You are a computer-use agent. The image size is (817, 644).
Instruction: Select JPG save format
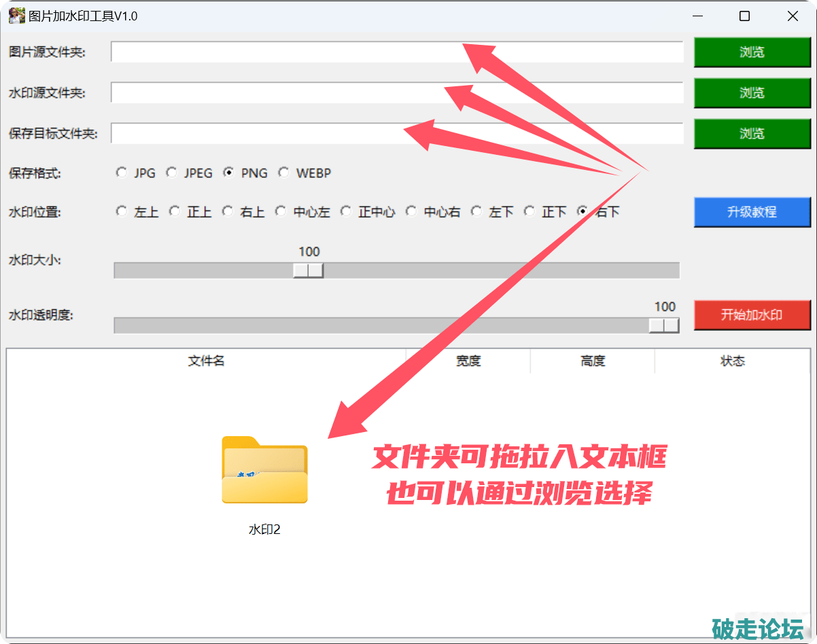click(x=122, y=173)
